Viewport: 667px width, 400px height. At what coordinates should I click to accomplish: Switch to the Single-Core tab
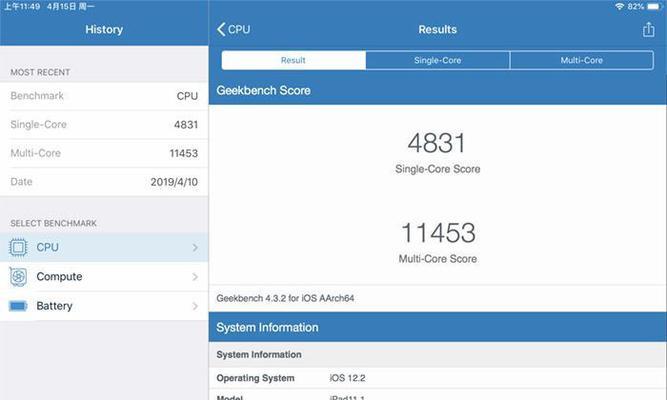pos(438,60)
